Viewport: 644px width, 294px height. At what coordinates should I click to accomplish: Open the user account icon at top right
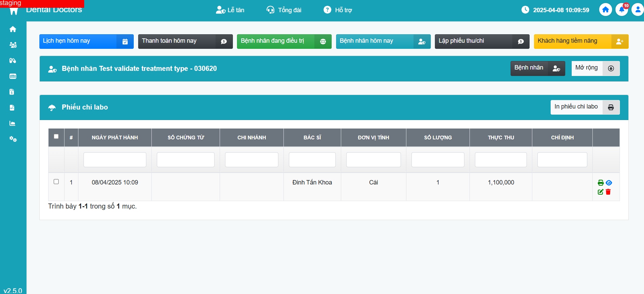637,10
